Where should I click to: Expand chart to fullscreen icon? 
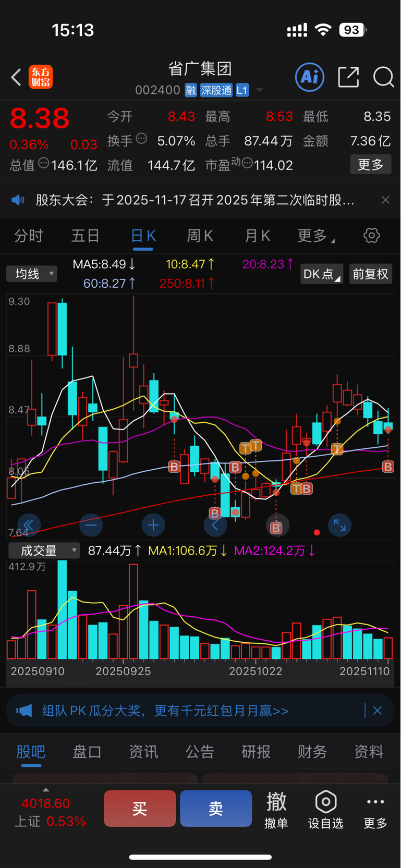click(339, 525)
